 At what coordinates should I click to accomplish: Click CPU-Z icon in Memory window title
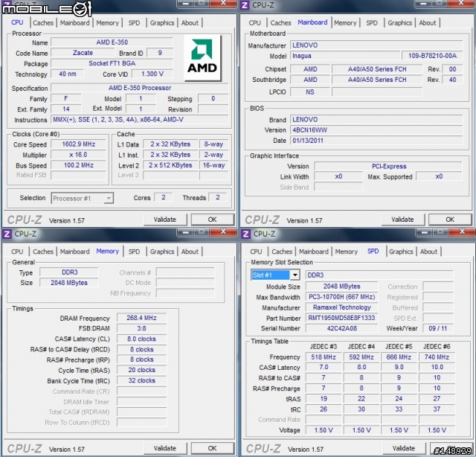[7, 234]
